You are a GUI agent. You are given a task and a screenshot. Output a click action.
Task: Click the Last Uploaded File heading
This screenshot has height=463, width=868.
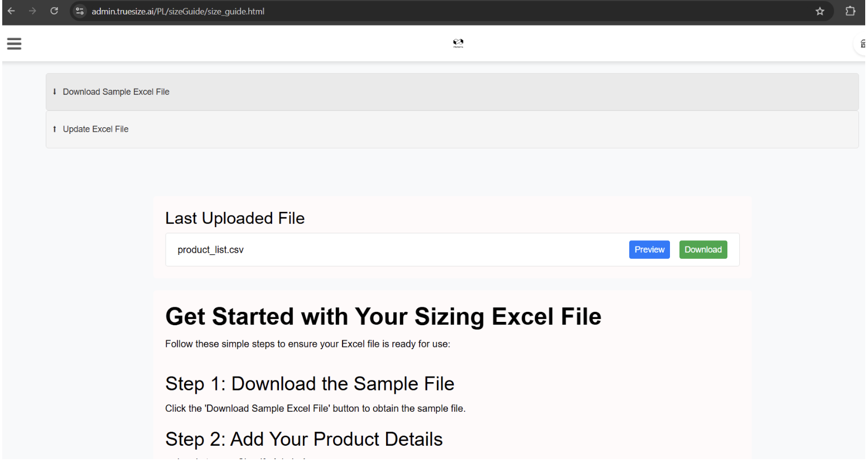coord(235,218)
